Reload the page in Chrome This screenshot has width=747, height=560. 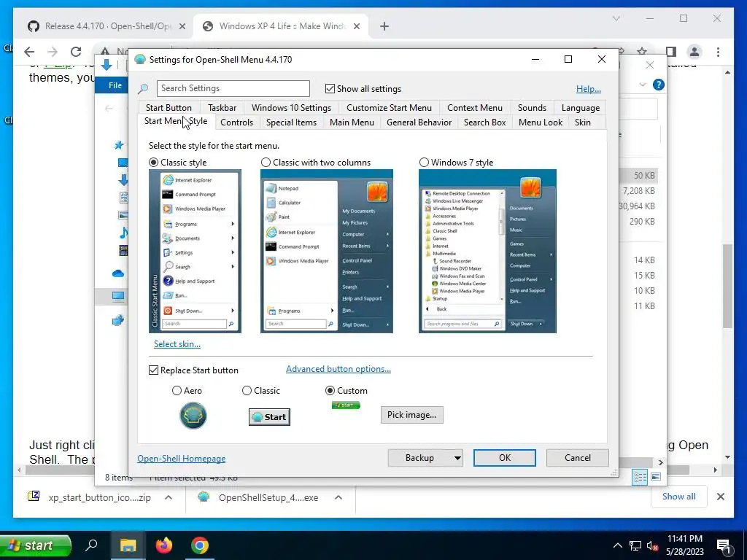[76, 52]
